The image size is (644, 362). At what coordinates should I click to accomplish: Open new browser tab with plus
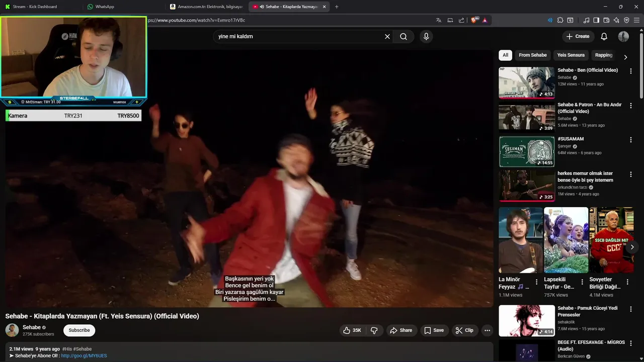click(x=337, y=7)
